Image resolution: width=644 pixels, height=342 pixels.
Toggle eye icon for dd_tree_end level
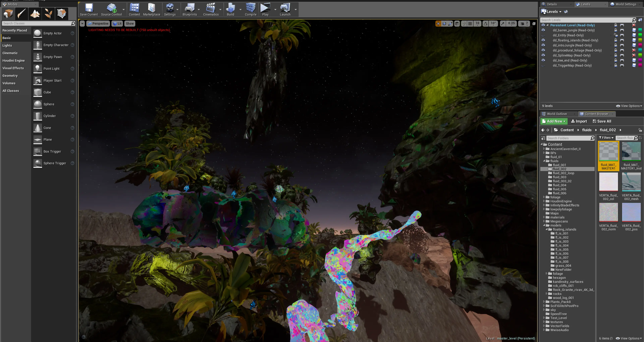click(x=543, y=60)
